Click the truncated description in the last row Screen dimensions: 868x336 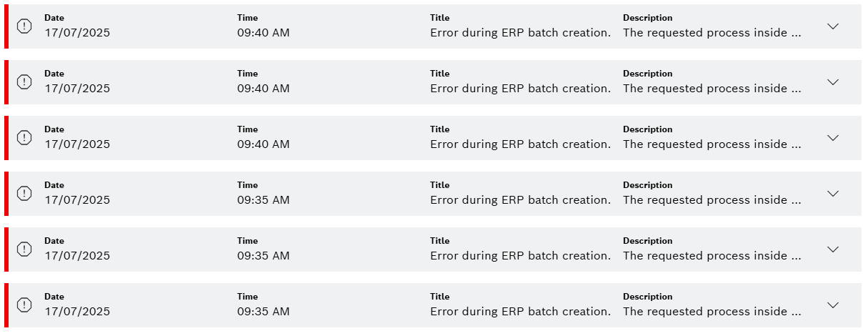pos(712,312)
